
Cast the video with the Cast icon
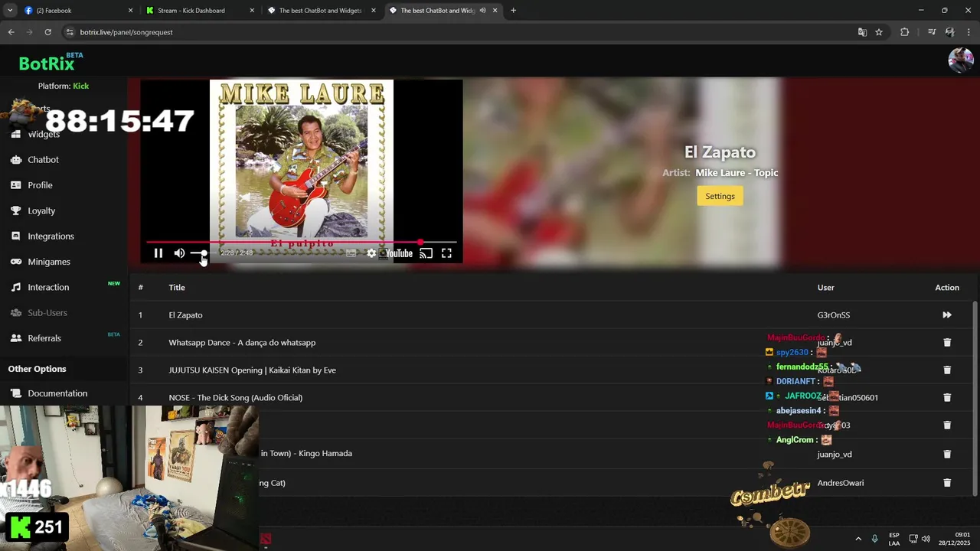426,253
